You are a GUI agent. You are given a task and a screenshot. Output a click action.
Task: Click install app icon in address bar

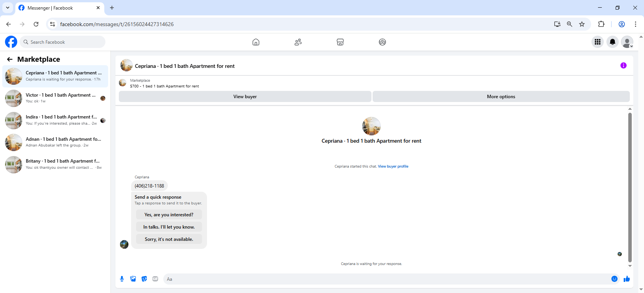pos(557,24)
